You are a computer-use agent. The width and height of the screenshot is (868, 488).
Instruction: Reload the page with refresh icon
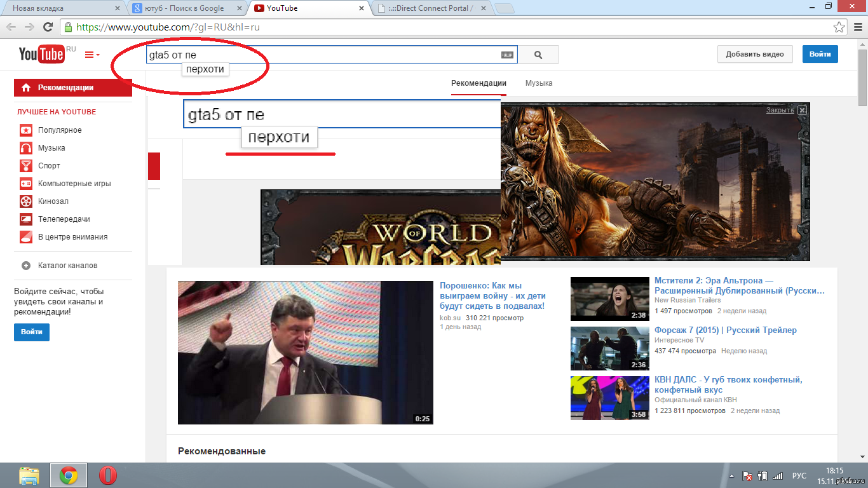(x=48, y=27)
